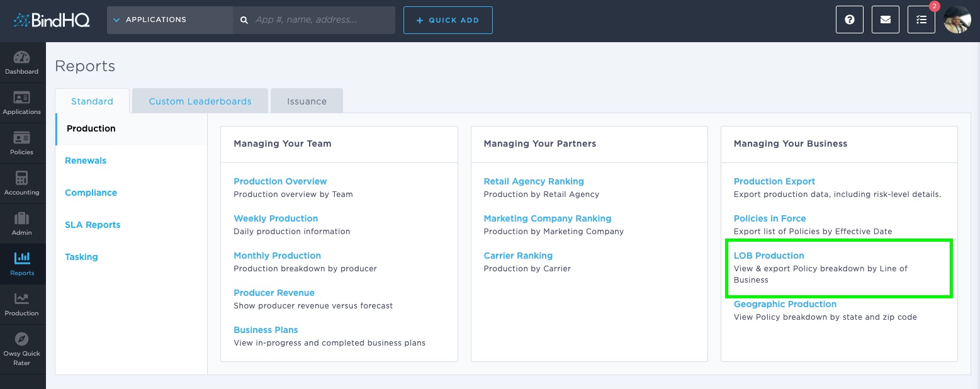
Task: Launch Owsy Quick Rater from sidebar
Action: pos(22,349)
